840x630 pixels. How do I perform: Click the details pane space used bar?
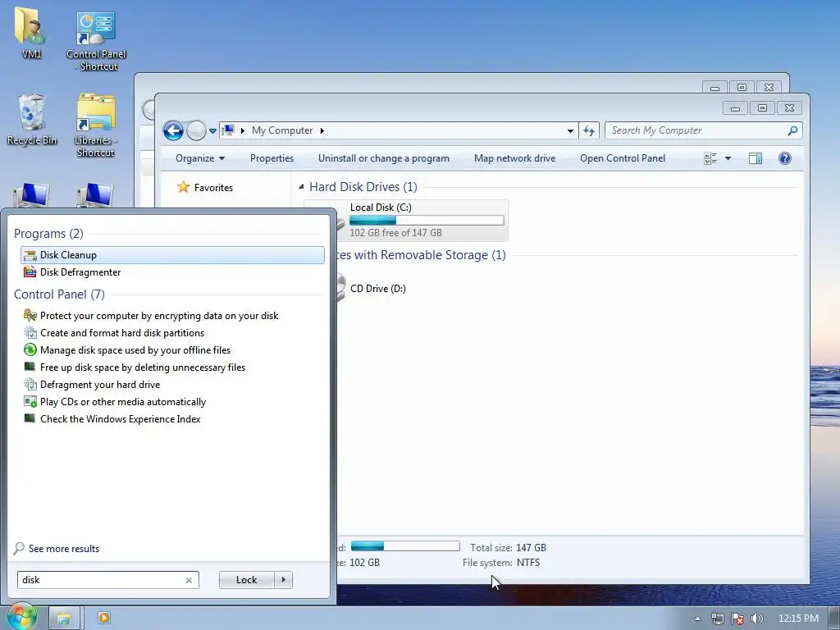pos(405,546)
